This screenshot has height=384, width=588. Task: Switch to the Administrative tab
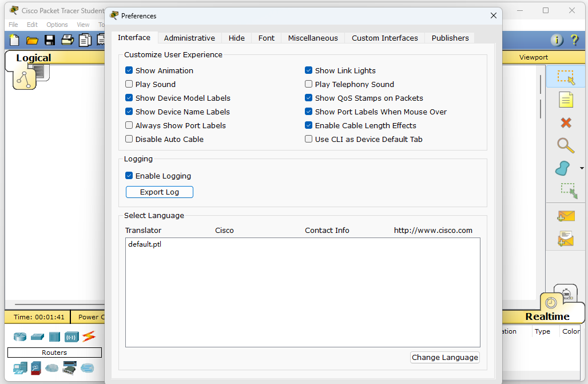(189, 38)
